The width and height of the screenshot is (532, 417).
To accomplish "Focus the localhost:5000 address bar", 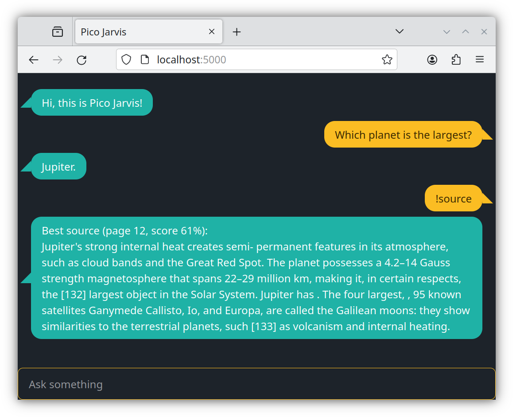I will pyautogui.click(x=257, y=59).
